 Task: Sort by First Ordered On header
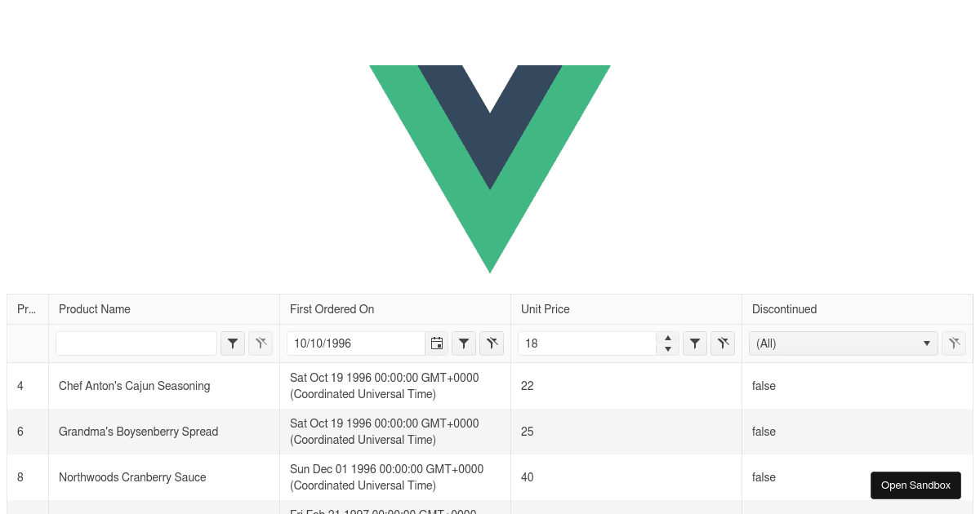tap(395, 309)
